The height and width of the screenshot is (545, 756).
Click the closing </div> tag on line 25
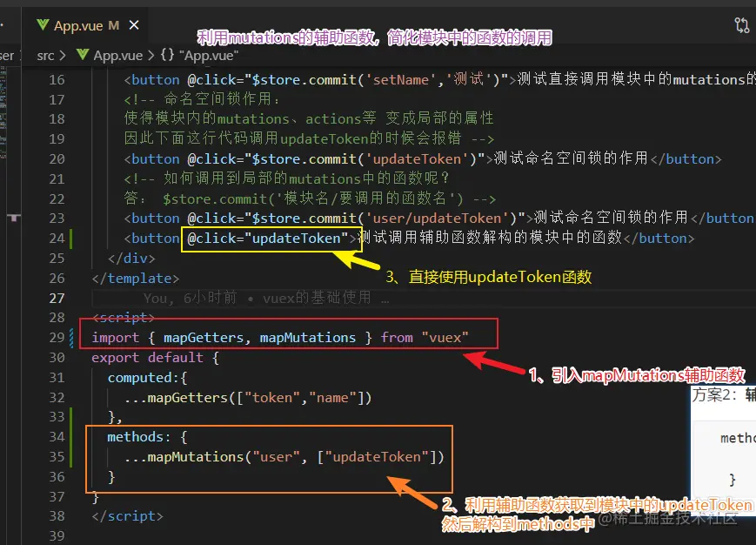click(131, 258)
